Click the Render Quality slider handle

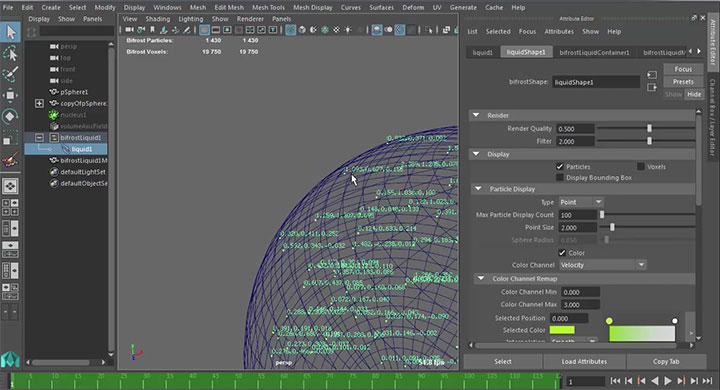(x=649, y=129)
